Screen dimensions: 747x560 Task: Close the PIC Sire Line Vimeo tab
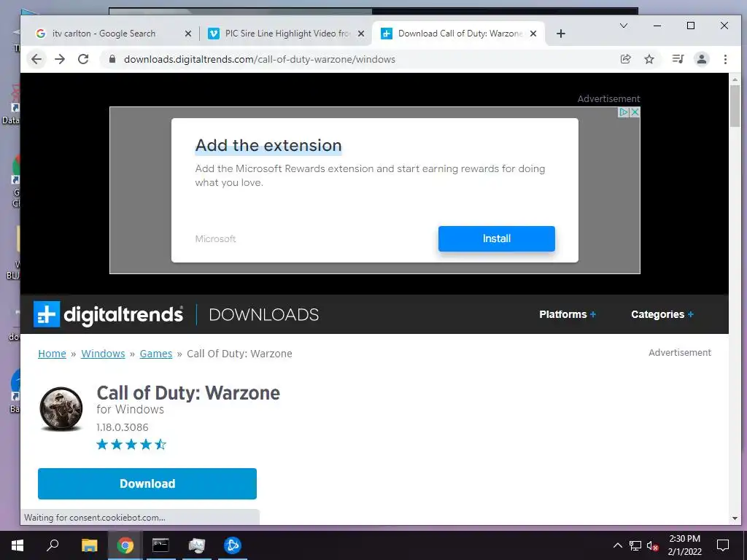tap(360, 34)
